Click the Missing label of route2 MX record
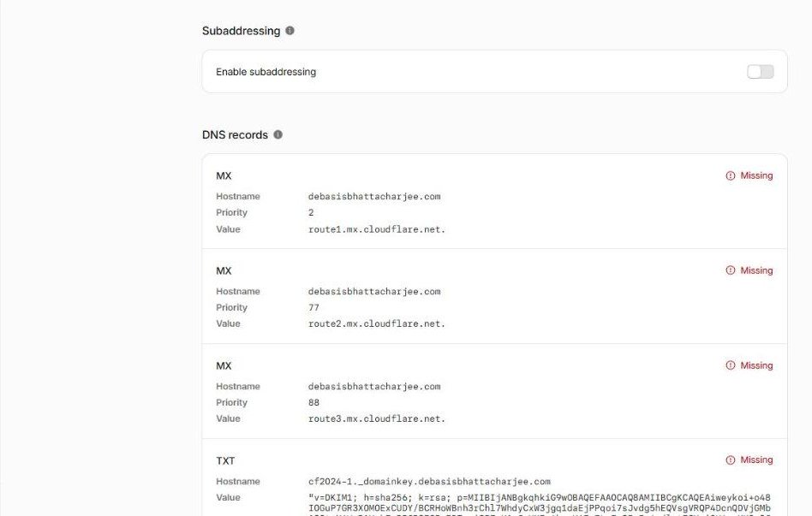 [756, 270]
